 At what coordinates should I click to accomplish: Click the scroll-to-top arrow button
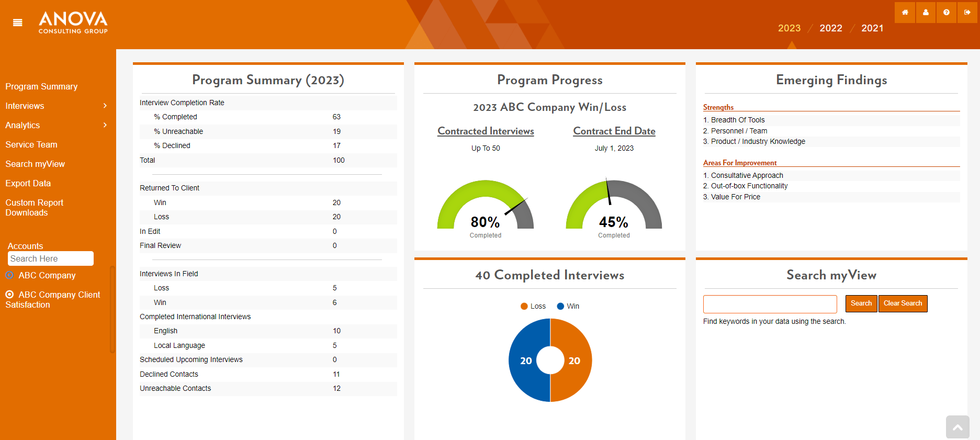click(x=958, y=427)
